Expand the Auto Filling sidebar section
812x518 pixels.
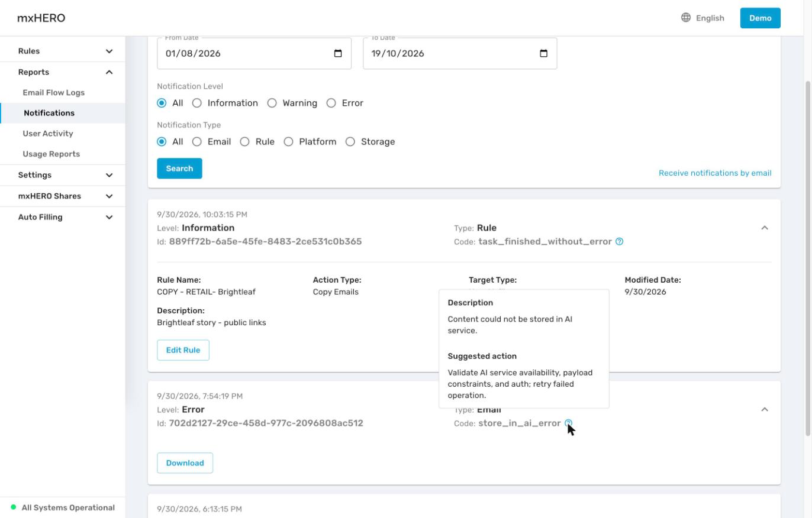[x=63, y=217]
